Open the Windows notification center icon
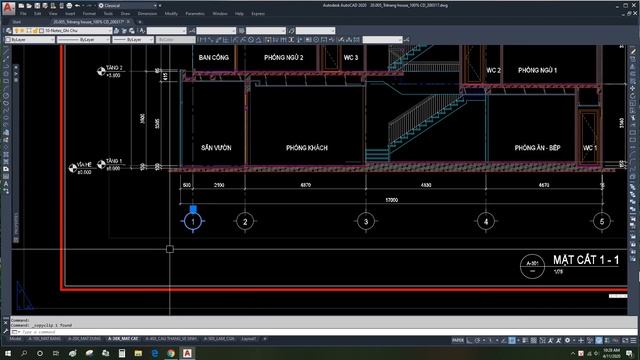Image resolution: width=640 pixels, height=360 pixels. (x=629, y=353)
